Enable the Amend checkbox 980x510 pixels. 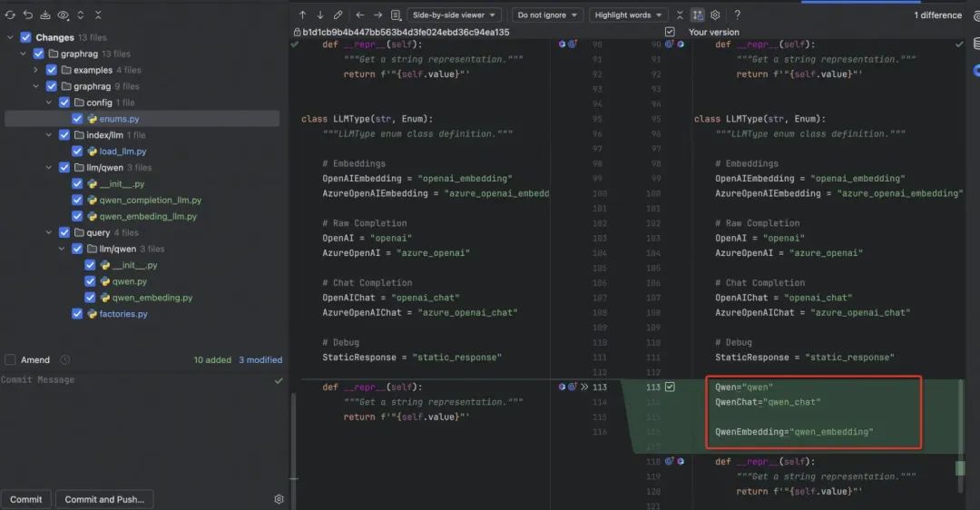[x=10, y=360]
